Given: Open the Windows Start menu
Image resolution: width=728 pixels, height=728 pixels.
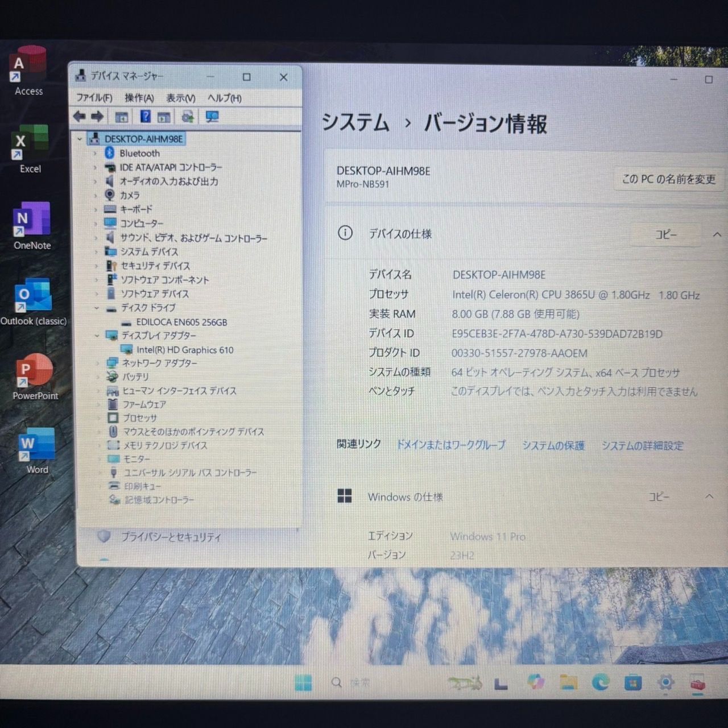Looking at the screenshot, I should click(x=303, y=682).
